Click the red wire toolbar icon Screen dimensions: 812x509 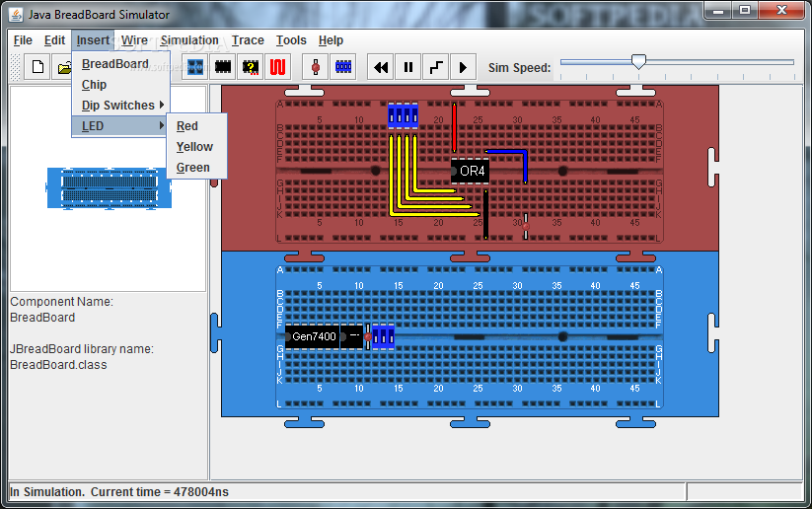[277, 67]
